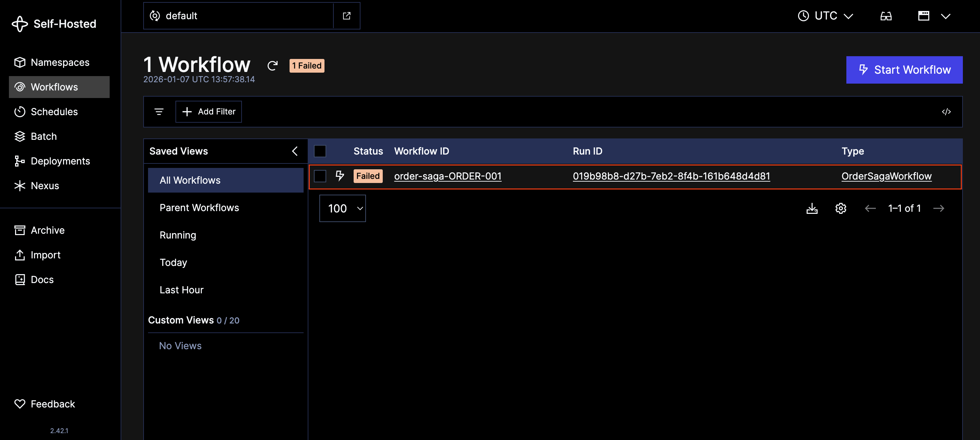Open table configuration settings
Image resolution: width=980 pixels, height=440 pixels.
click(841, 208)
